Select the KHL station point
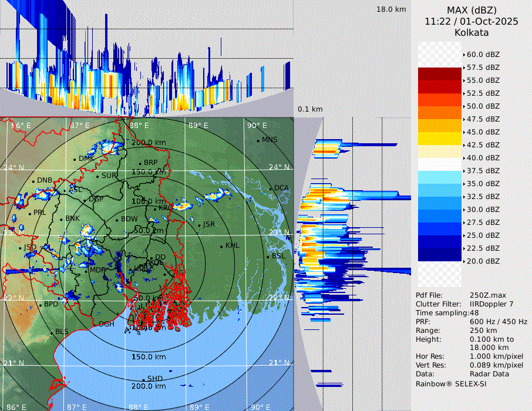Image resolution: width=532 pixels, height=411 pixels. tap(221, 246)
